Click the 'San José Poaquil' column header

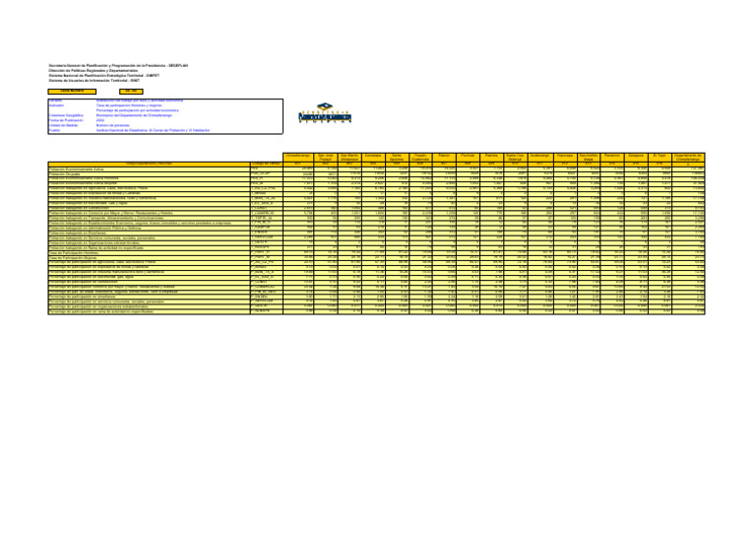point(326,158)
